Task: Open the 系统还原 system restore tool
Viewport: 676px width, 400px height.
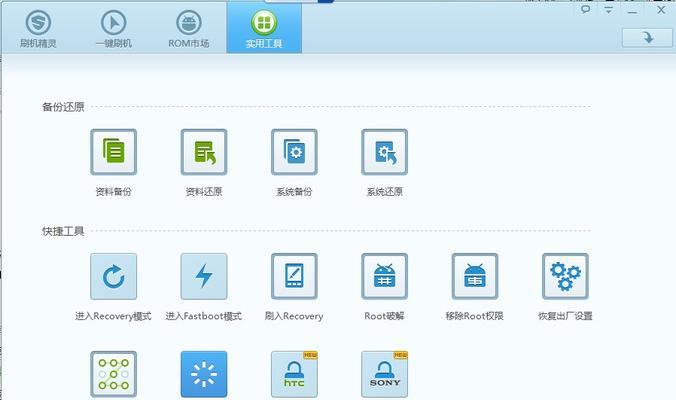Action: tap(385, 152)
